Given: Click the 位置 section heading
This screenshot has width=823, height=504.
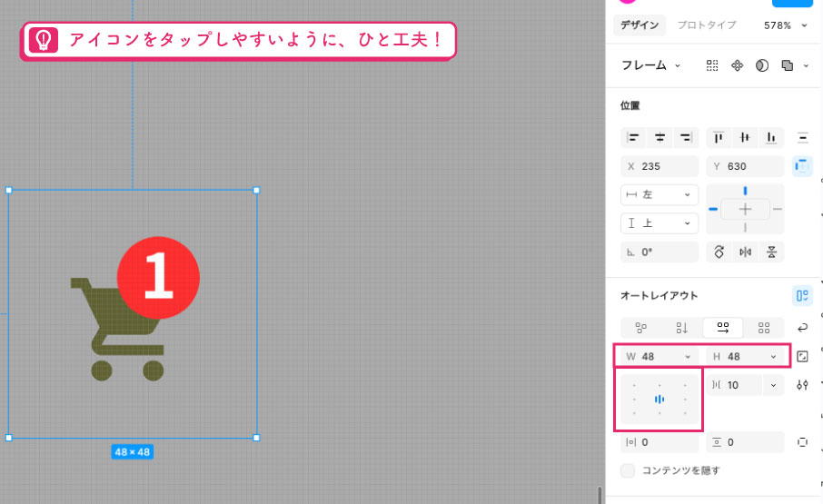Looking at the screenshot, I should (x=630, y=105).
